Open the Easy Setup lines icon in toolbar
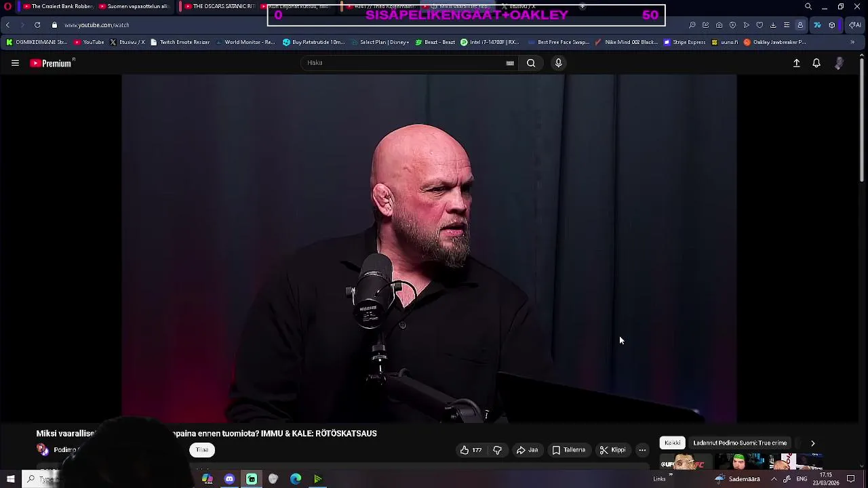 [787, 25]
